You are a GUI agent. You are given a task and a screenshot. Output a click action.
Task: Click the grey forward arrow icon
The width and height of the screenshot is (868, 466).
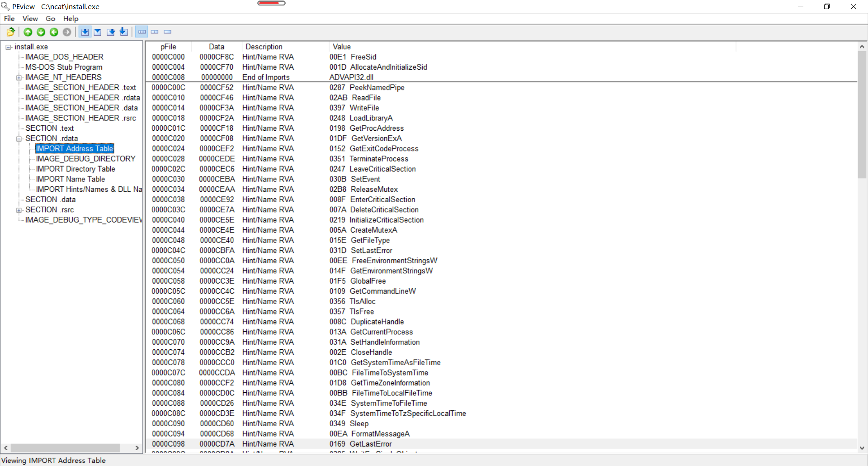coord(67,32)
